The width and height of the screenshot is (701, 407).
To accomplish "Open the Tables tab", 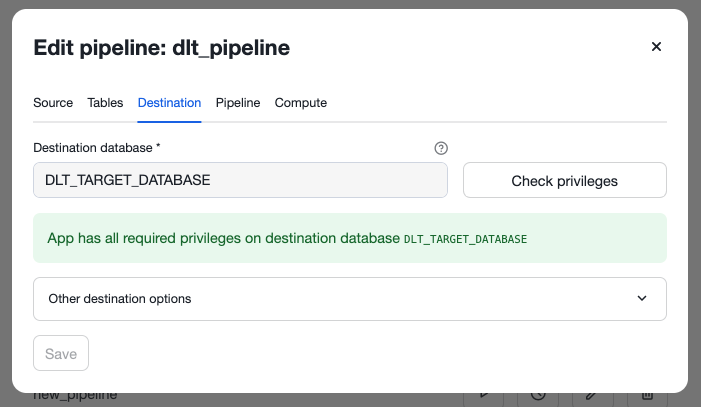I will (105, 103).
